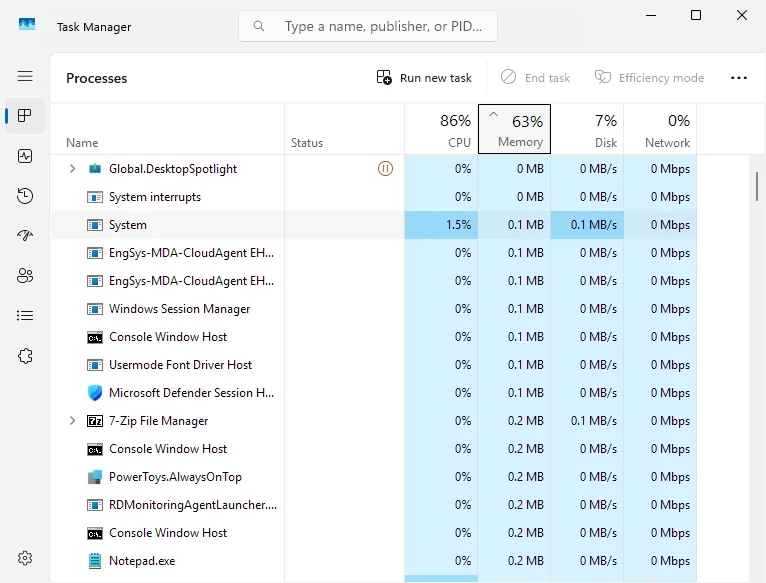The image size is (766, 583).
Task: Sort processes by CPU column
Action: (x=441, y=129)
